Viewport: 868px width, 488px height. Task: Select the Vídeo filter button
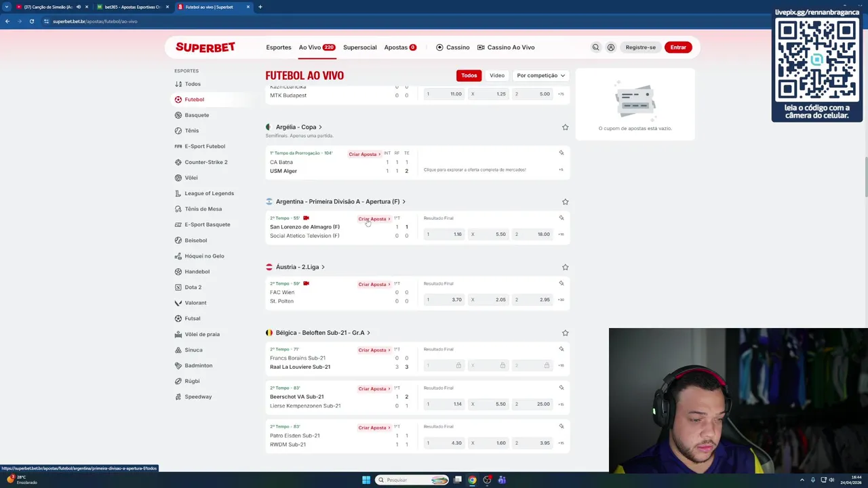(497, 75)
